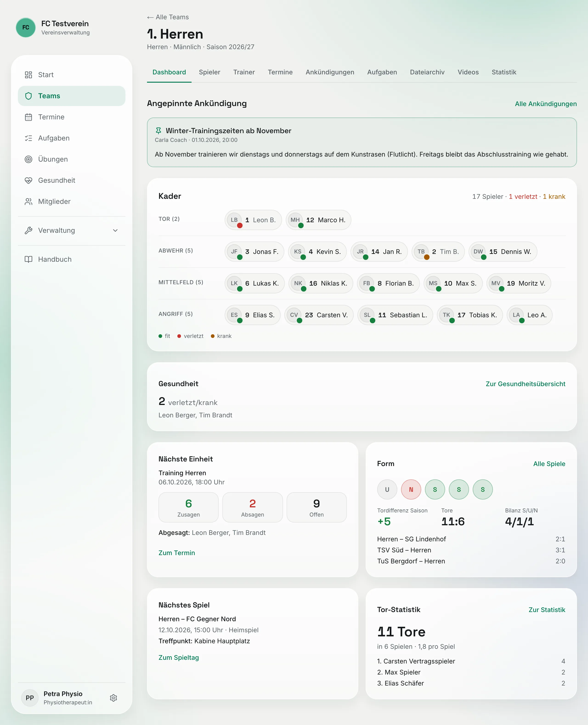
Task: Go back via Alle Teams link
Action: 168,17
